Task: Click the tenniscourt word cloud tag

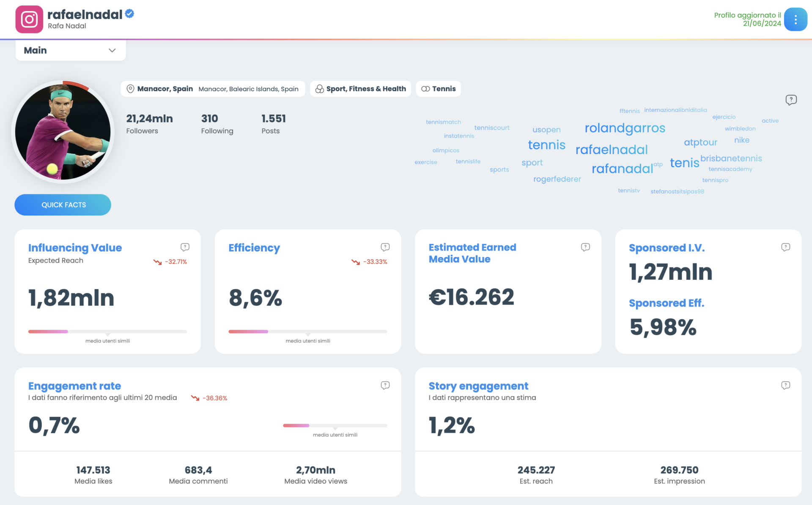Action: [x=492, y=128]
